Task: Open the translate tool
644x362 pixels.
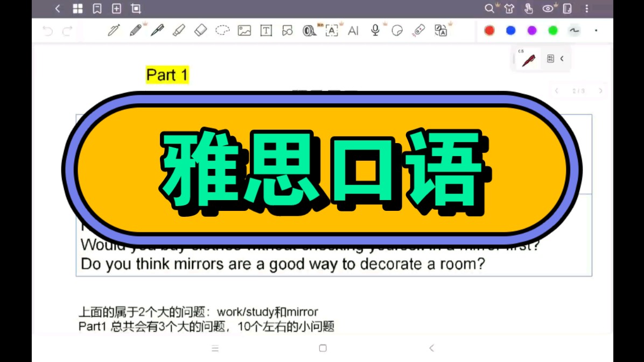Action: 440,30
